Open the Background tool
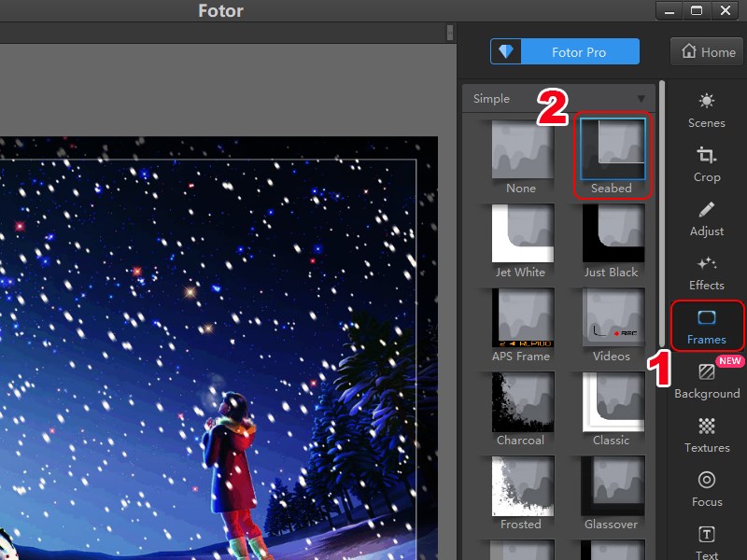This screenshot has width=747, height=560. point(706,381)
